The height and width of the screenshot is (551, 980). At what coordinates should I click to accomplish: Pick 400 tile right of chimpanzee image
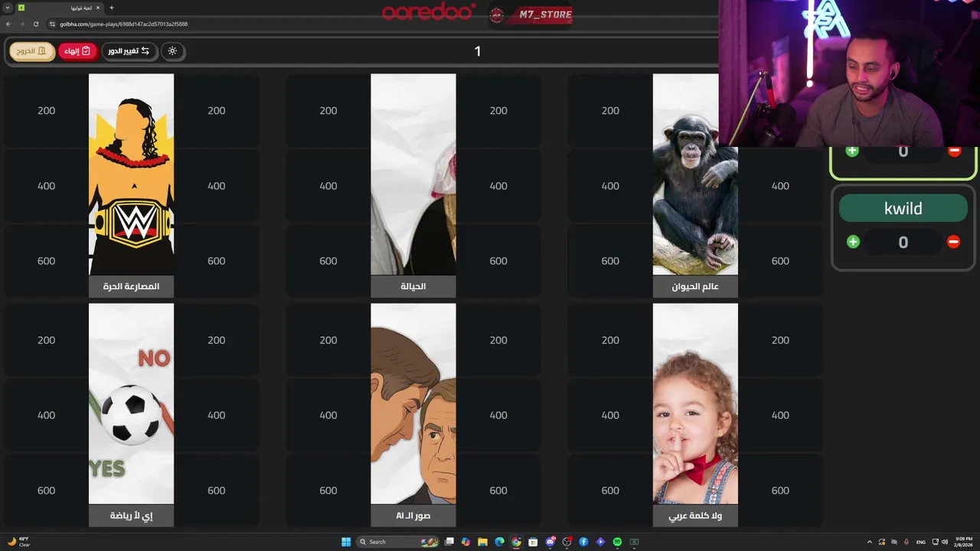(780, 186)
